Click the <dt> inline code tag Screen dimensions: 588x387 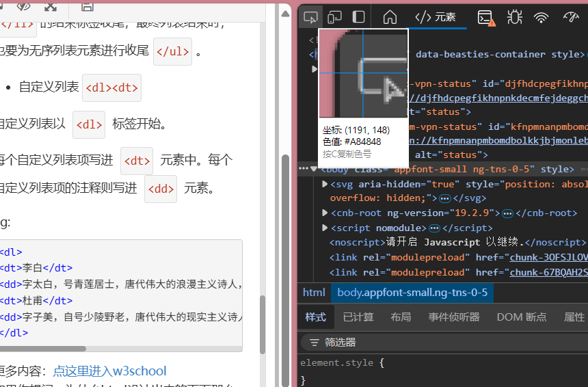[x=137, y=161]
